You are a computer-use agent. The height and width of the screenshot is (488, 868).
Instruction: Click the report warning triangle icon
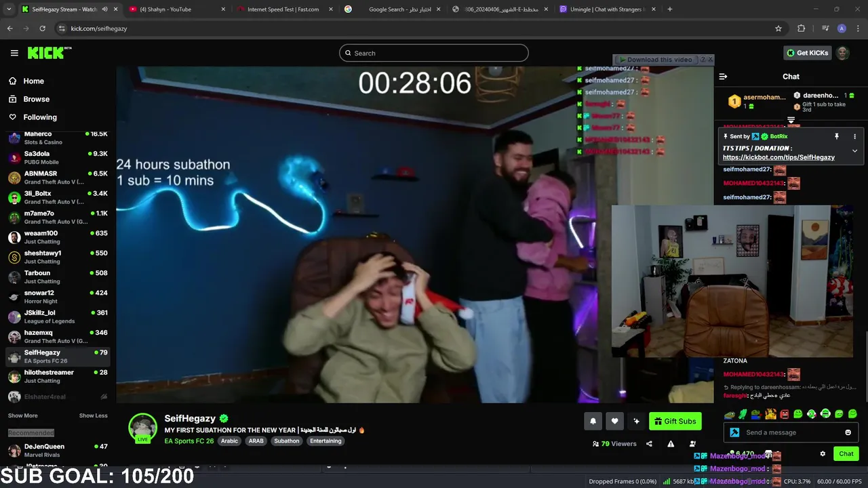[671, 444]
